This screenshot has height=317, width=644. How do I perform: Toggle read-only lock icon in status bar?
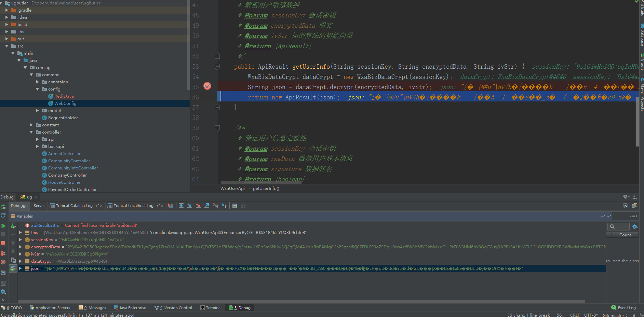(x=634, y=315)
